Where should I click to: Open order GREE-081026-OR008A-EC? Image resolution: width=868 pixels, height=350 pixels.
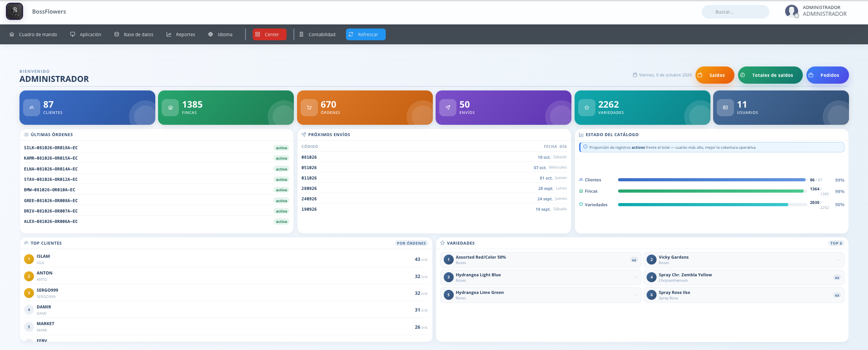(51, 201)
